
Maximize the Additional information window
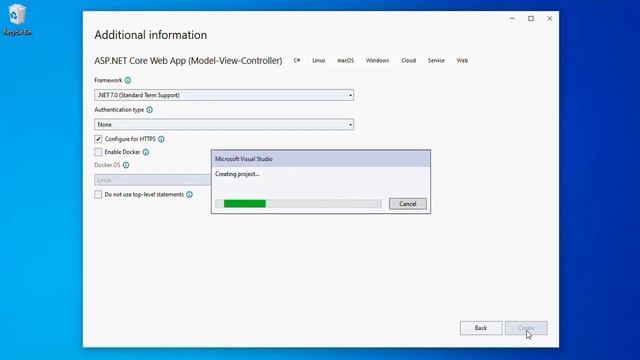coord(531,18)
